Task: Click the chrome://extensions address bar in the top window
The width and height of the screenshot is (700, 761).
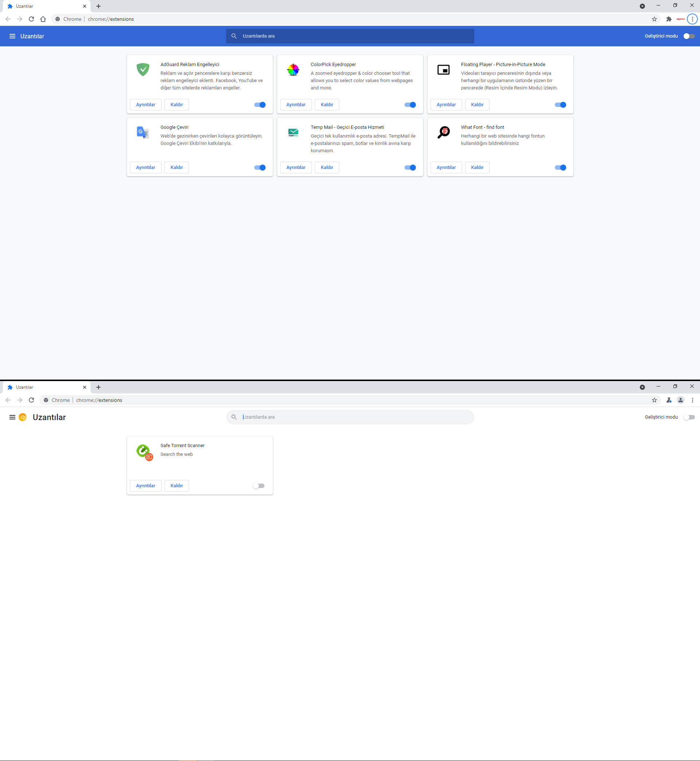Action: click(x=356, y=19)
